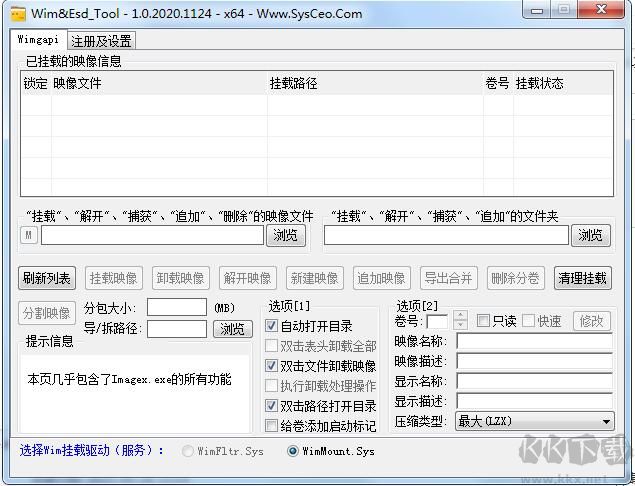The image size is (635, 486).
Task: Select the WimFltr.Sys radio button
Action: click(x=188, y=451)
